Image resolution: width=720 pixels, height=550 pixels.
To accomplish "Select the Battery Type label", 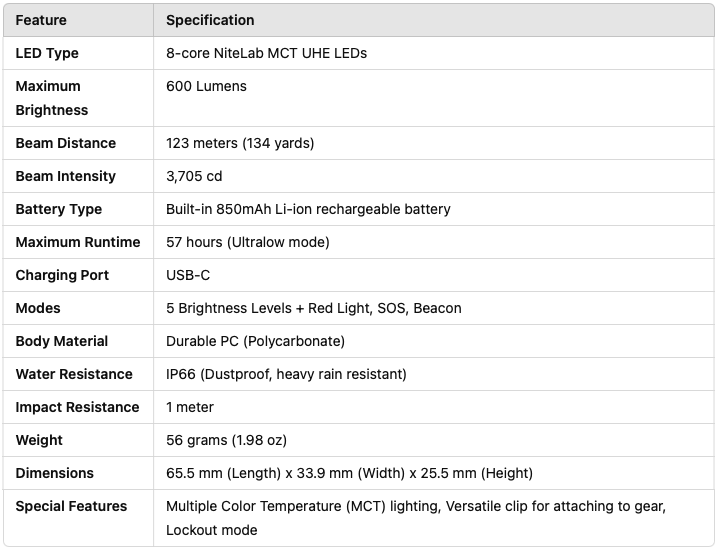I will [59, 209].
